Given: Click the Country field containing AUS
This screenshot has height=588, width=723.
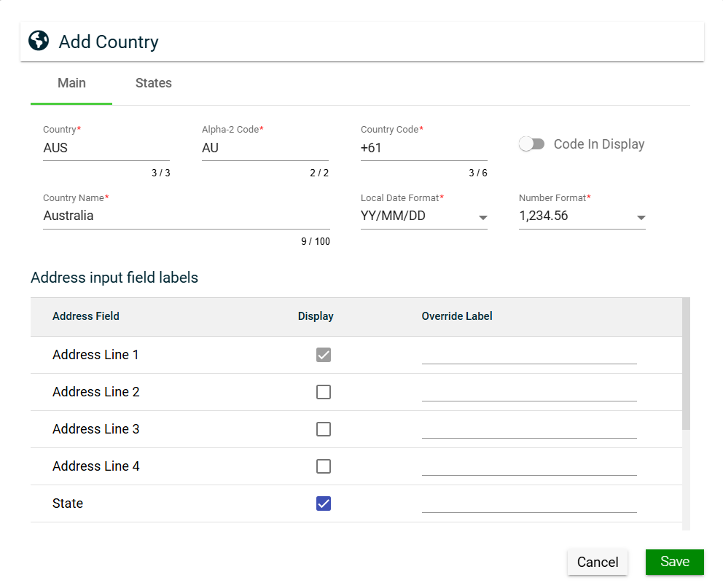Looking at the screenshot, I should 106,148.
